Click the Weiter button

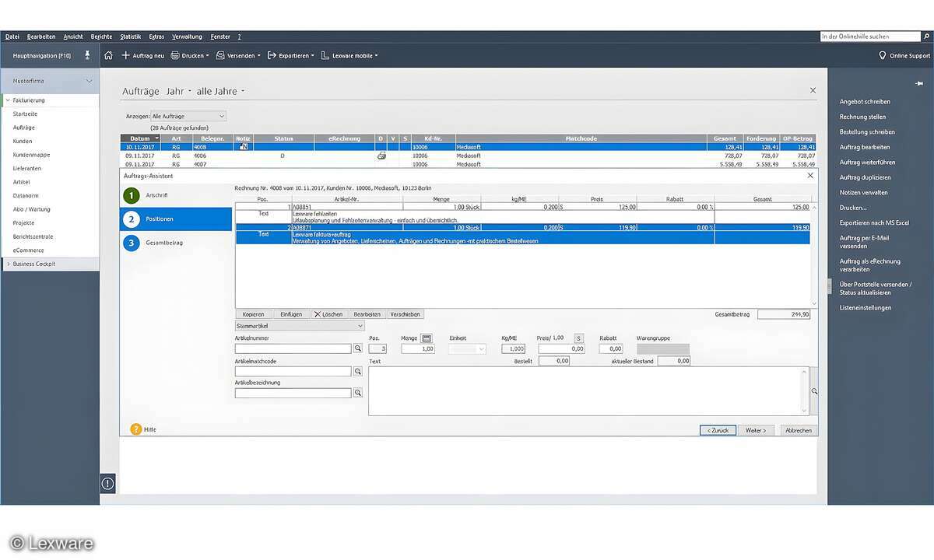point(756,430)
